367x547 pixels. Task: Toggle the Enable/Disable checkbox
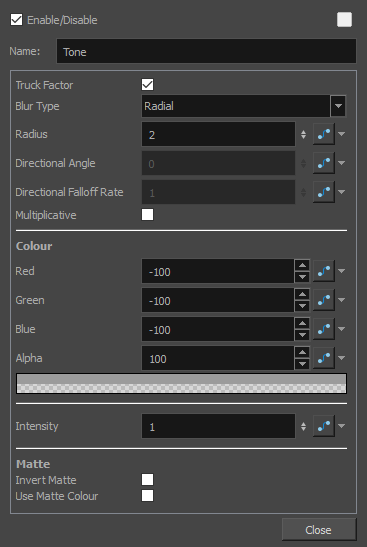point(16,20)
